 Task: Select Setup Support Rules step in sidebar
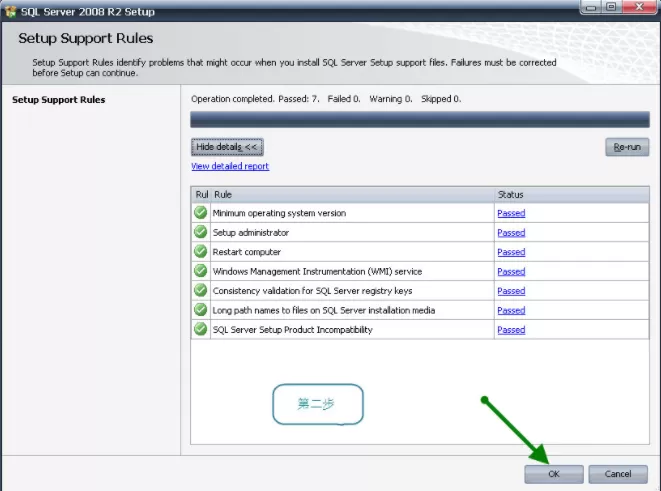click(59, 100)
